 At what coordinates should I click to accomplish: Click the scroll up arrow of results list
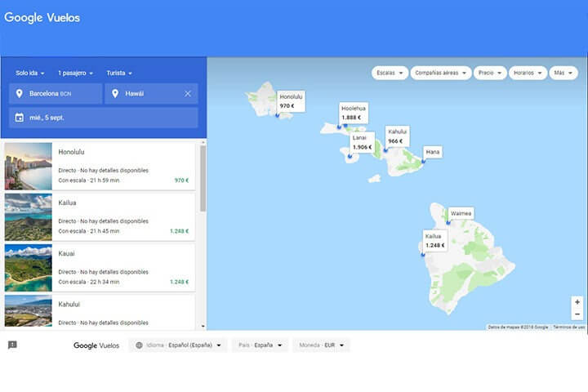[x=203, y=143]
